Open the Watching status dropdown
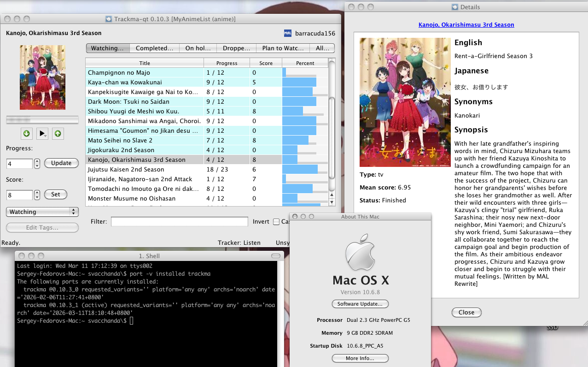Viewport: 588px width, 367px height. click(x=42, y=212)
